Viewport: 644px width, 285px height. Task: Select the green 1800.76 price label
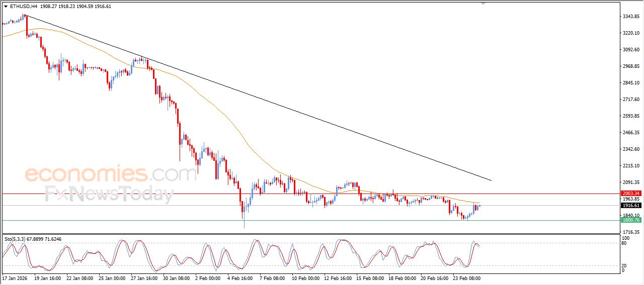click(630, 220)
